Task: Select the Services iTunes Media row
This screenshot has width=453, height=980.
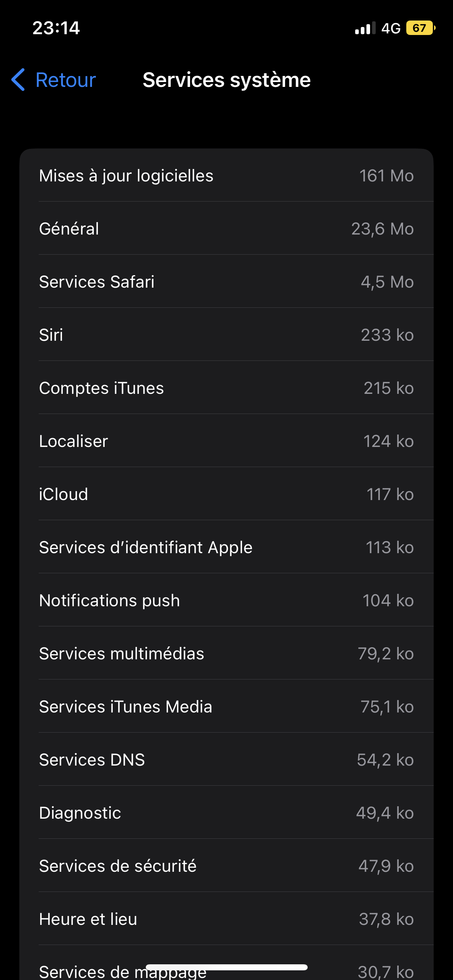Action: (x=226, y=707)
